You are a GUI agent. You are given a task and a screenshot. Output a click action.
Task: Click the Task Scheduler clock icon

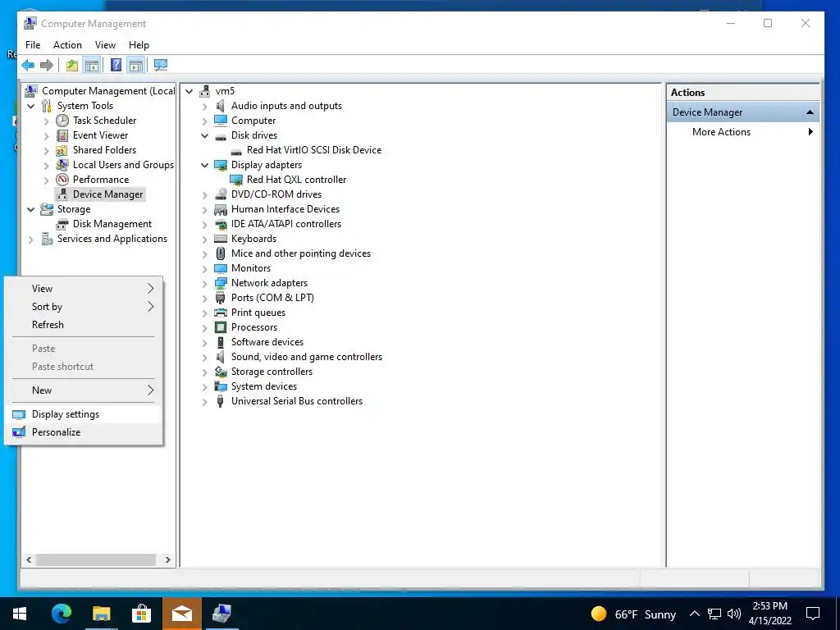pos(62,121)
